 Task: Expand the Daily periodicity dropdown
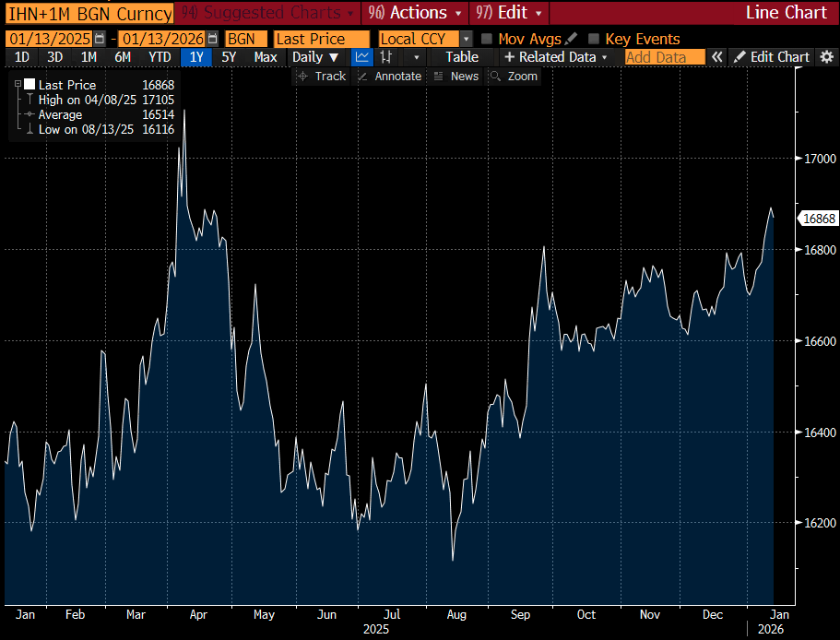pos(314,57)
